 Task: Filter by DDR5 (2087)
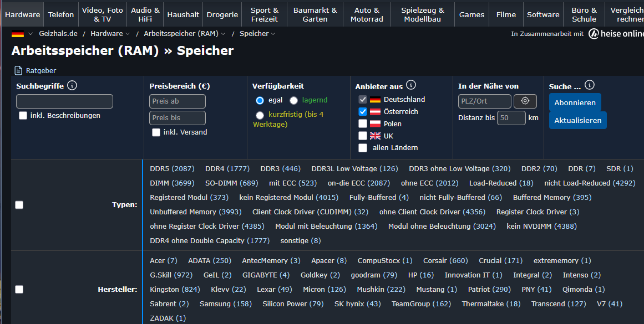(x=172, y=168)
